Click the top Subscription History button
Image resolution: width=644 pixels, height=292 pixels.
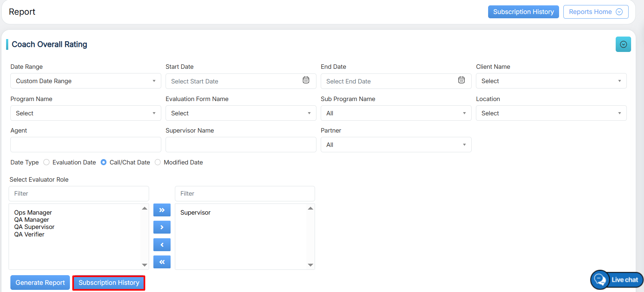[x=523, y=12]
